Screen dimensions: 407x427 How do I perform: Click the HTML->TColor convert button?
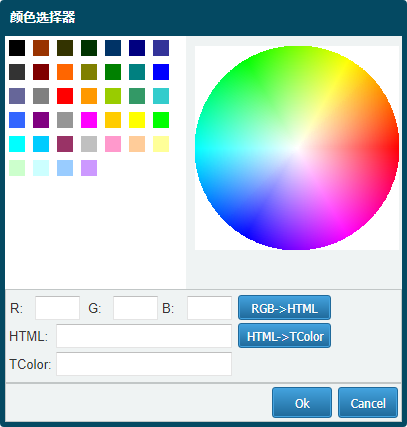coord(284,336)
